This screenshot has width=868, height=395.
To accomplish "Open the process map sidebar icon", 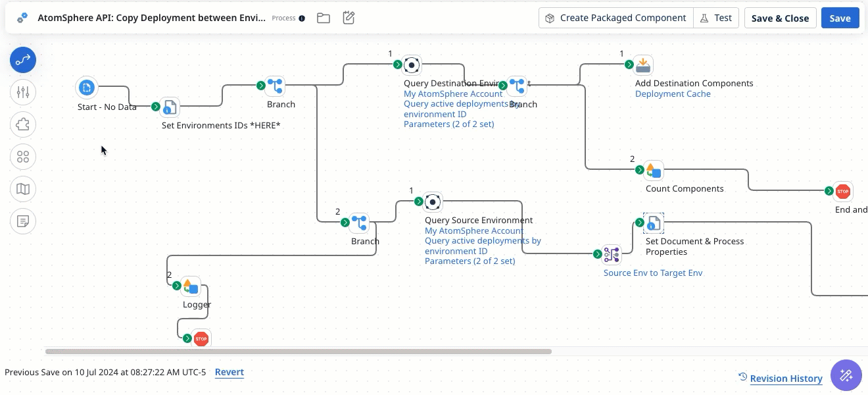I will point(23,189).
